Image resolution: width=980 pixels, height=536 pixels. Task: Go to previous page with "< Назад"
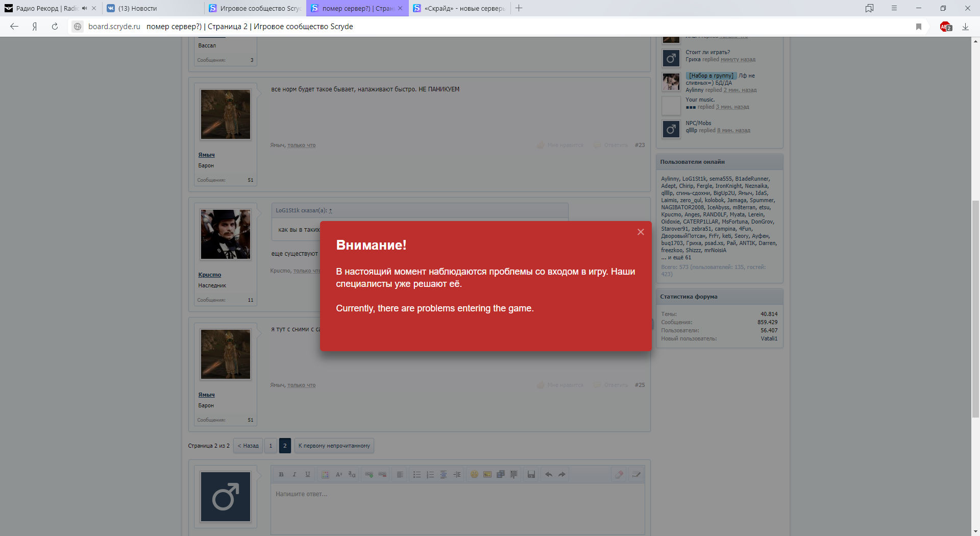tap(248, 446)
